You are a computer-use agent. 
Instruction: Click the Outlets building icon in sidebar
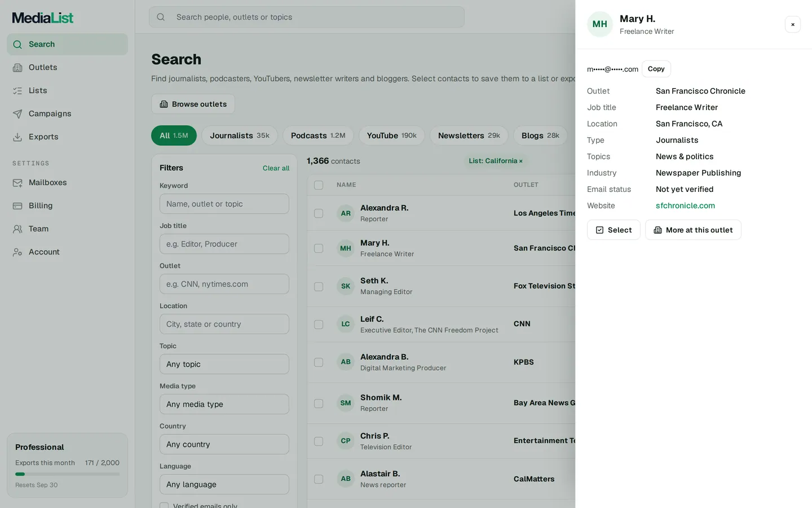click(x=17, y=68)
